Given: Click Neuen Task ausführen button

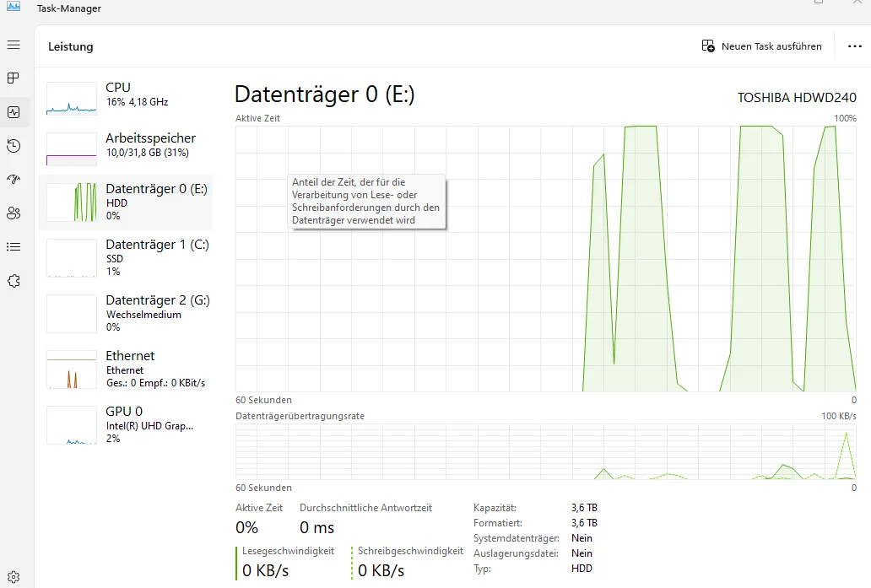Looking at the screenshot, I should [761, 46].
